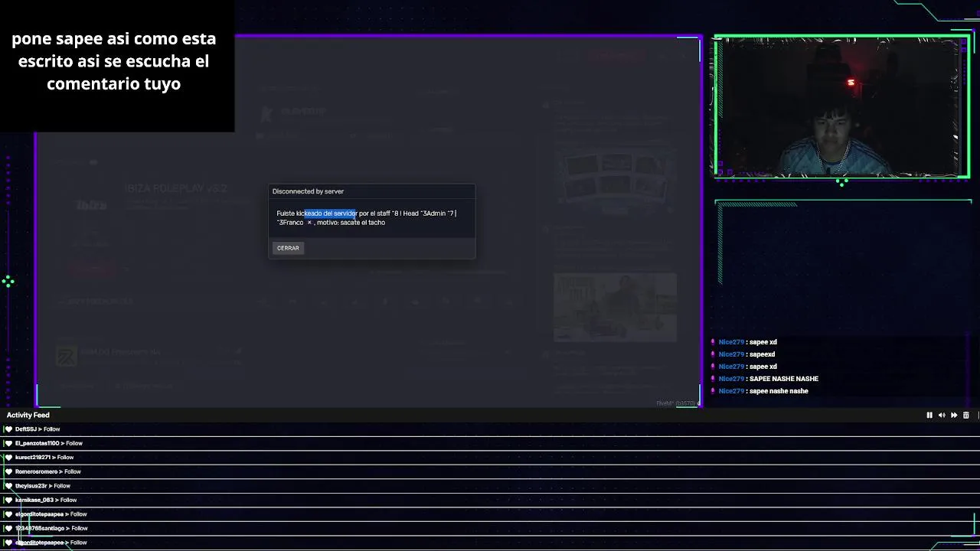Click the heart icon beside kamikase_083
980x551 pixels.
coord(8,500)
